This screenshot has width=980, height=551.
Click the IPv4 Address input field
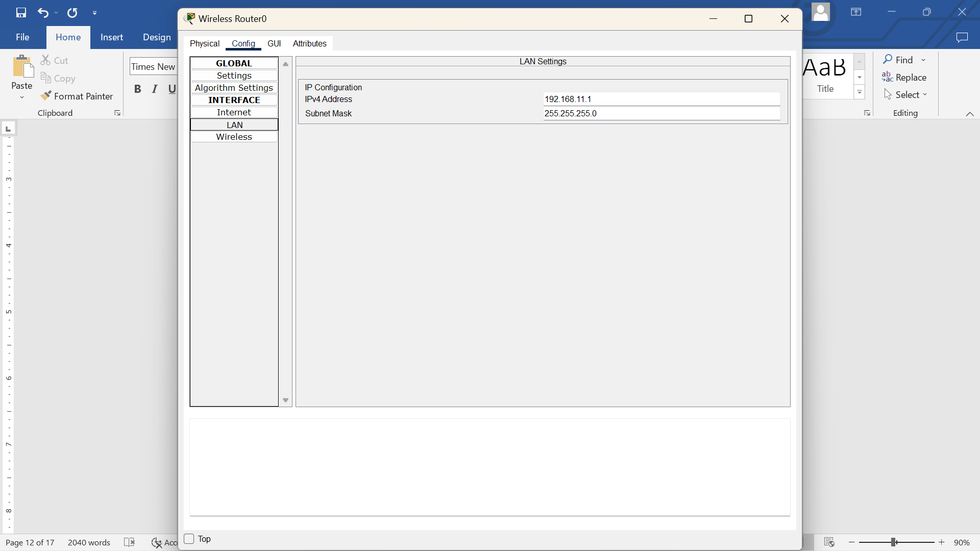point(661,99)
